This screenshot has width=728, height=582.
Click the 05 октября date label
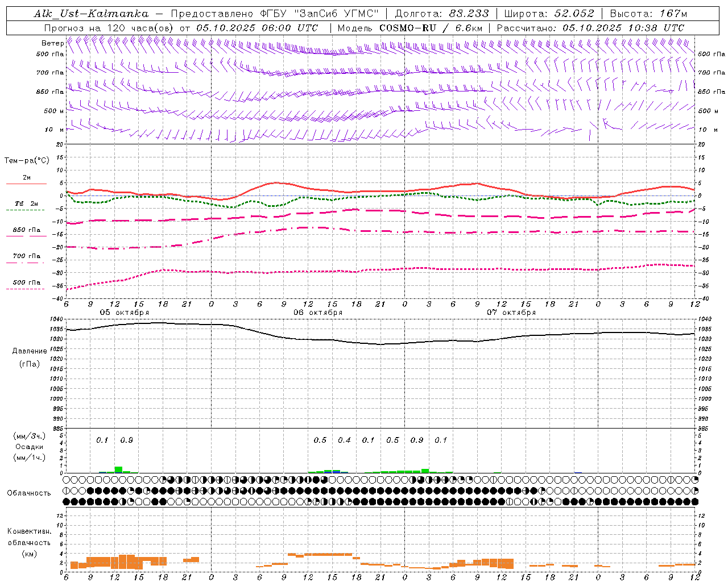125,313
